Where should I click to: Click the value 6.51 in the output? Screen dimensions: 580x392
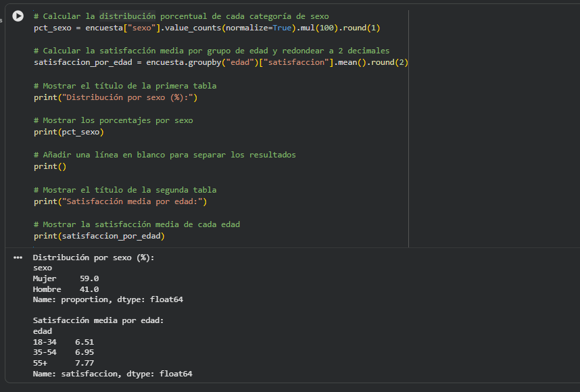(x=84, y=342)
